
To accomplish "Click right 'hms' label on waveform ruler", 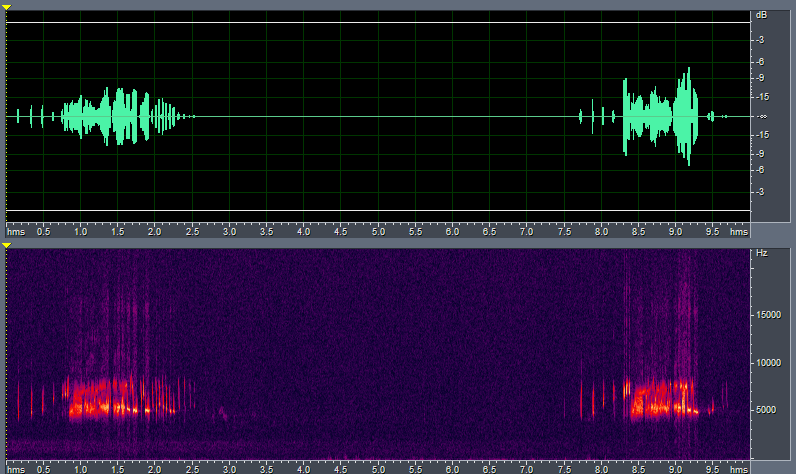I will (739, 231).
